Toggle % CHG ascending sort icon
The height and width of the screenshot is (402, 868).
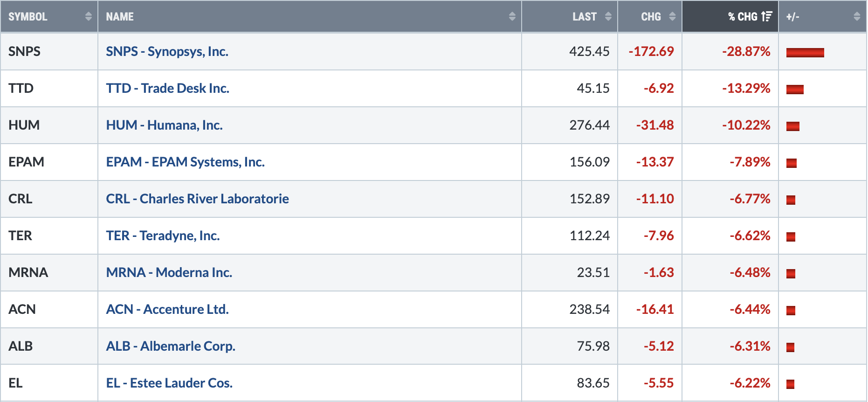[x=767, y=17]
